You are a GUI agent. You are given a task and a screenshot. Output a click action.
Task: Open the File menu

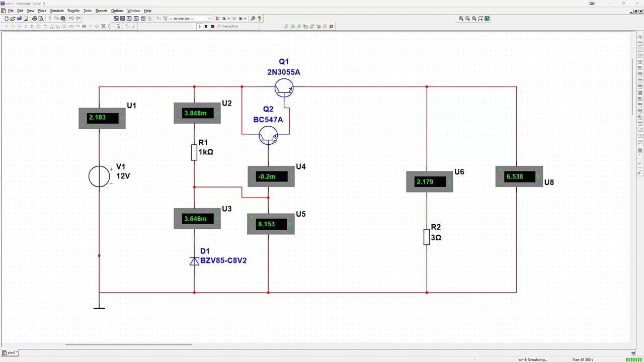click(x=11, y=11)
